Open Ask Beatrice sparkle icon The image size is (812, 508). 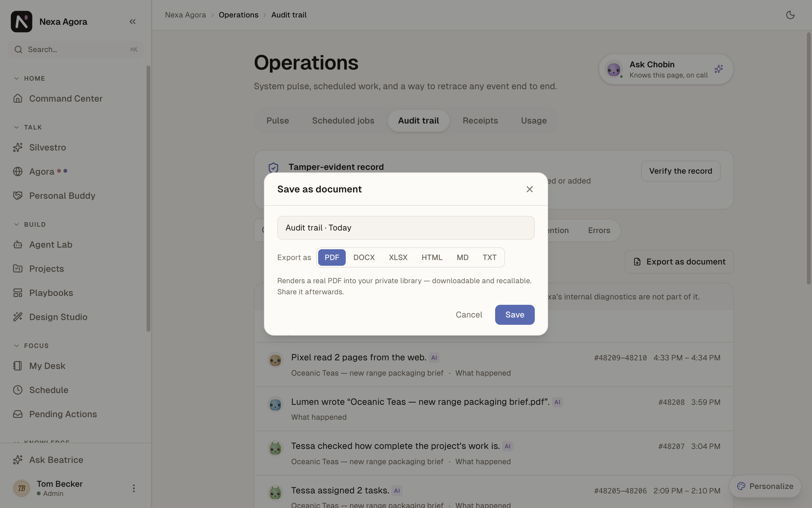(18, 460)
